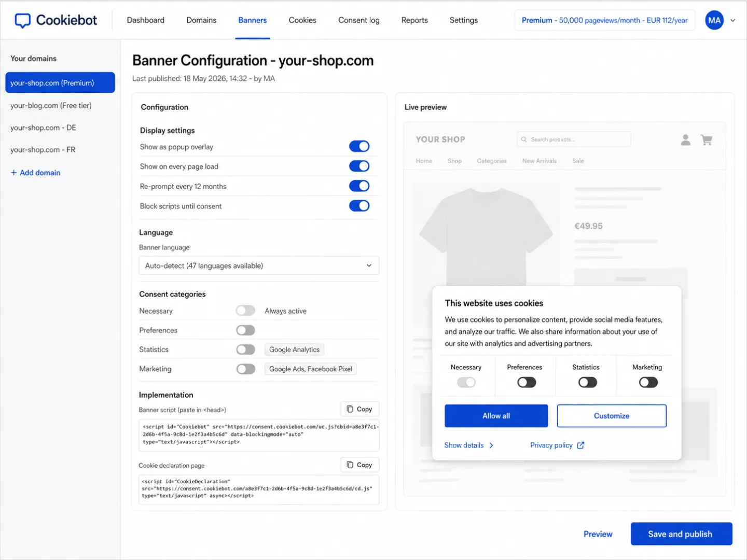Click the shopping cart icon in the preview
The width and height of the screenshot is (747, 560).
click(706, 139)
